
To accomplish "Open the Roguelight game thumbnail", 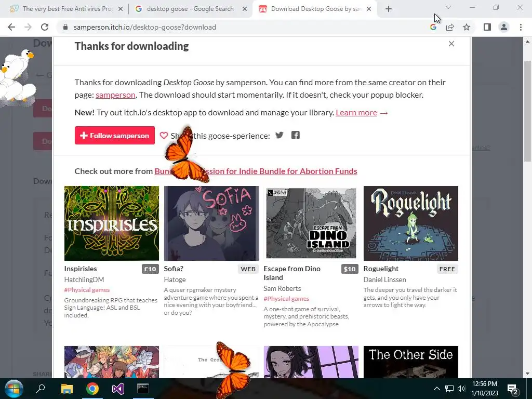I will click(x=411, y=223).
